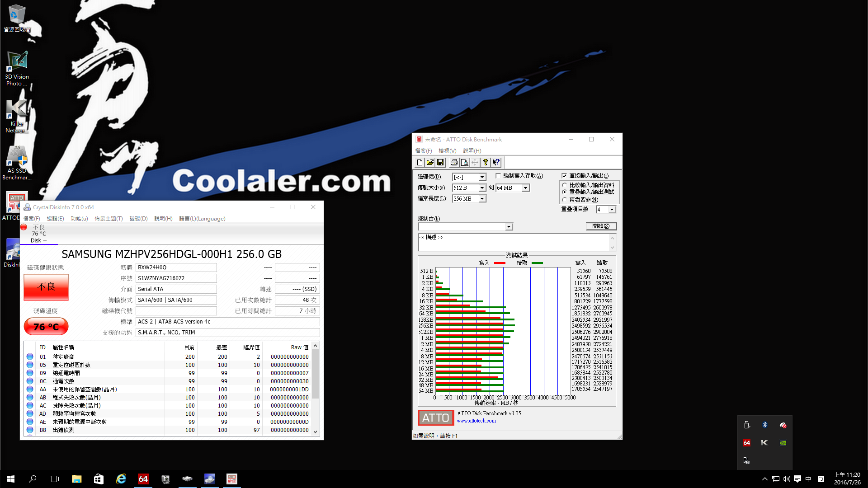
Task: Click NVIDIA icon in tray popup
Action: click(x=783, y=443)
